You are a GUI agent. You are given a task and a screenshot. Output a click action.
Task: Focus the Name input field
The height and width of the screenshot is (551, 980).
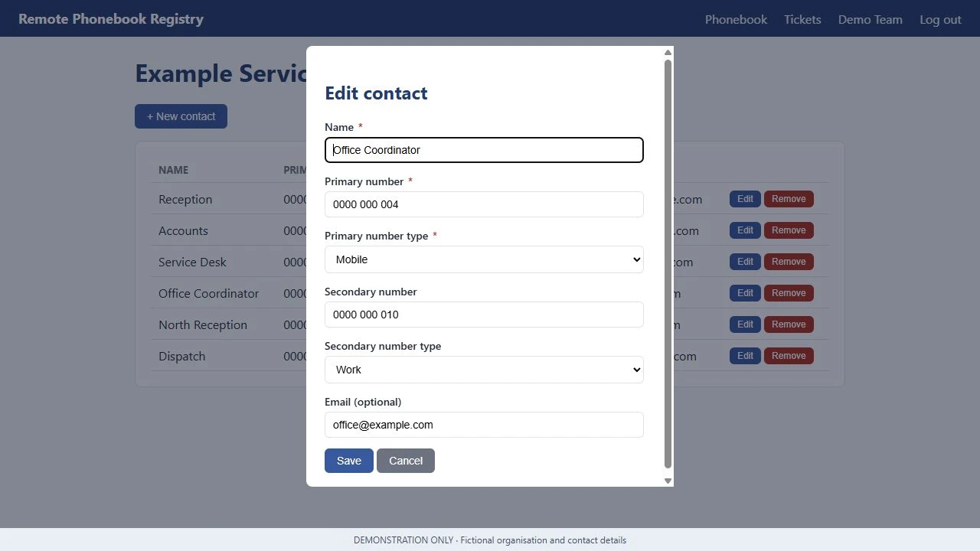point(484,150)
